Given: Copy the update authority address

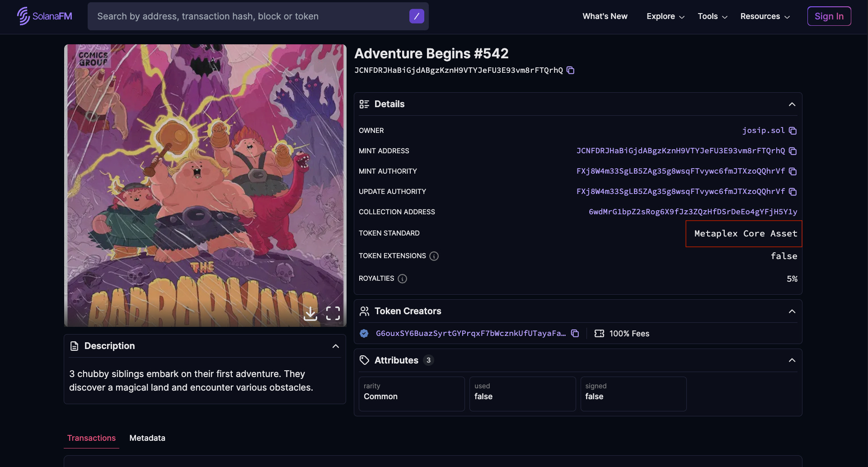Looking at the screenshot, I should pyautogui.click(x=793, y=192).
